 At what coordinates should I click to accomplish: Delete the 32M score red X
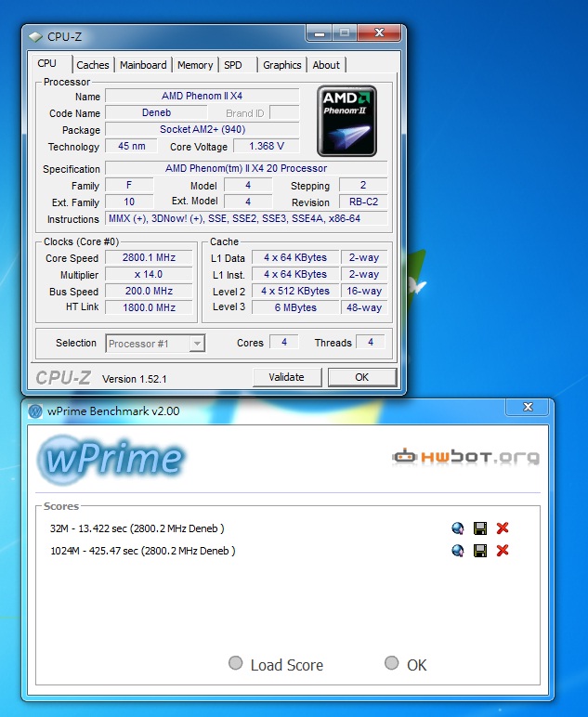tap(503, 528)
